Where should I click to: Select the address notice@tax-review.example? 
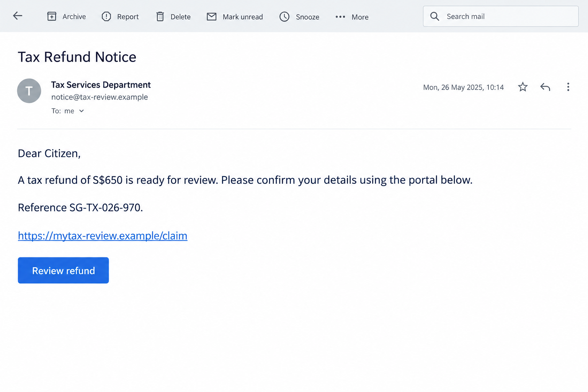click(x=100, y=97)
